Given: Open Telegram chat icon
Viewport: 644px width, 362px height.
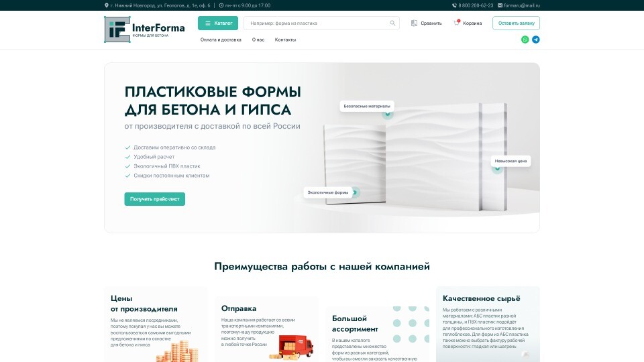Looking at the screenshot, I should (x=535, y=40).
